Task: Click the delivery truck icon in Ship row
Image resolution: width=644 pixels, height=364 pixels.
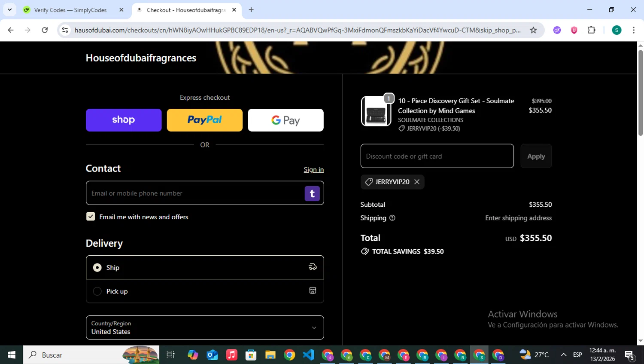Action: [x=313, y=267]
